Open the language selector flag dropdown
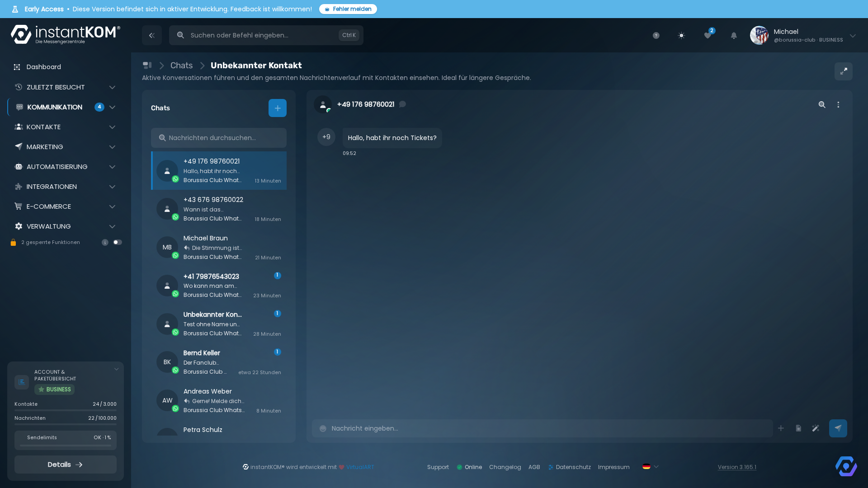 tap(651, 467)
